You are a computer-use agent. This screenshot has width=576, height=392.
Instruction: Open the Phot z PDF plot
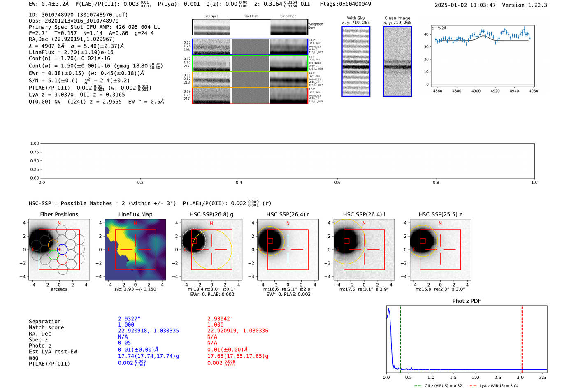(467, 339)
